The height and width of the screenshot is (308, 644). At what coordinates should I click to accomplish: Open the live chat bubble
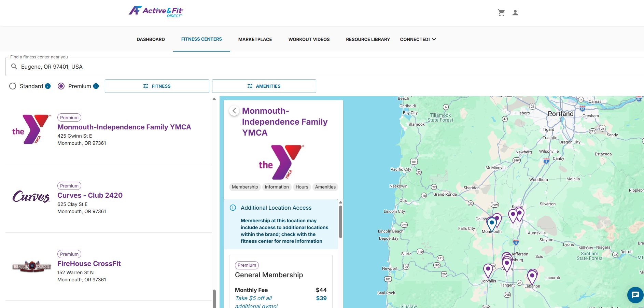tap(635, 295)
